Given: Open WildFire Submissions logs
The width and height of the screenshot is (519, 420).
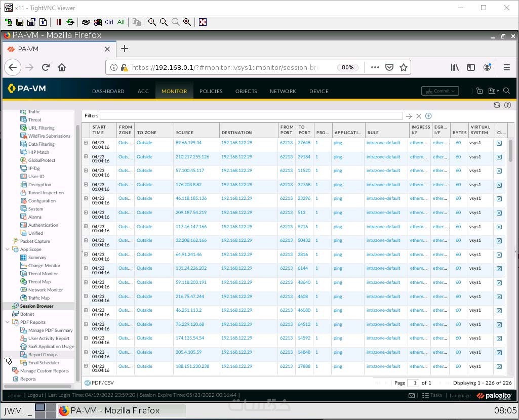Looking at the screenshot, I should pyautogui.click(x=49, y=136).
